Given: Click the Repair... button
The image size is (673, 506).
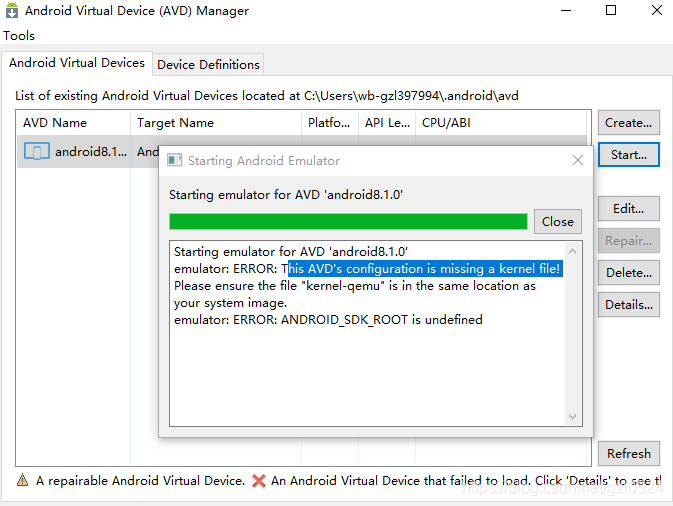Looking at the screenshot, I should pos(628,241).
